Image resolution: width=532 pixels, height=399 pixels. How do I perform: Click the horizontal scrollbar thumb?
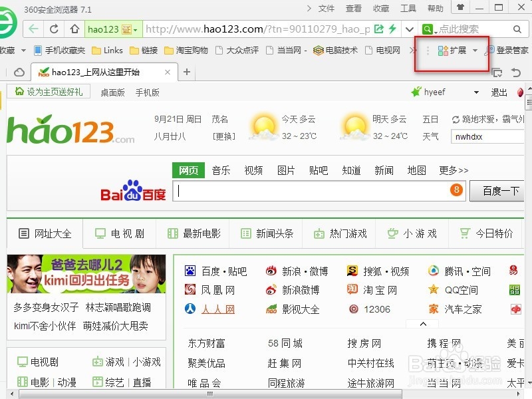210,394
